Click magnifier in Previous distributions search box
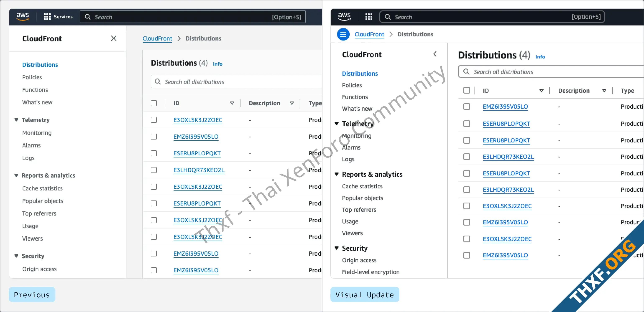Screen dimensions: 644x312 [157, 82]
